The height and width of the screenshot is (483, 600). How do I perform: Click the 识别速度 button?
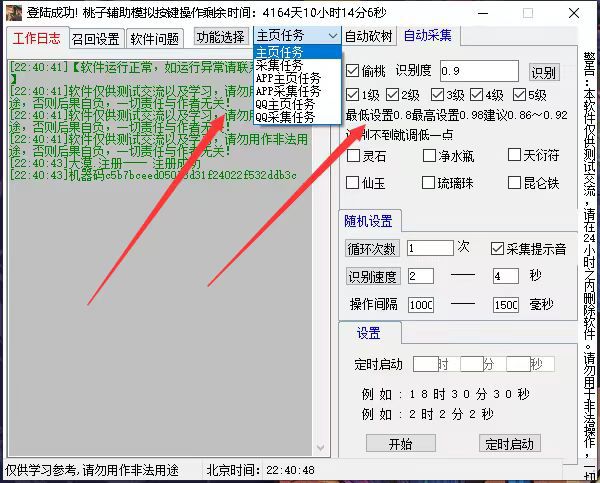(x=373, y=276)
